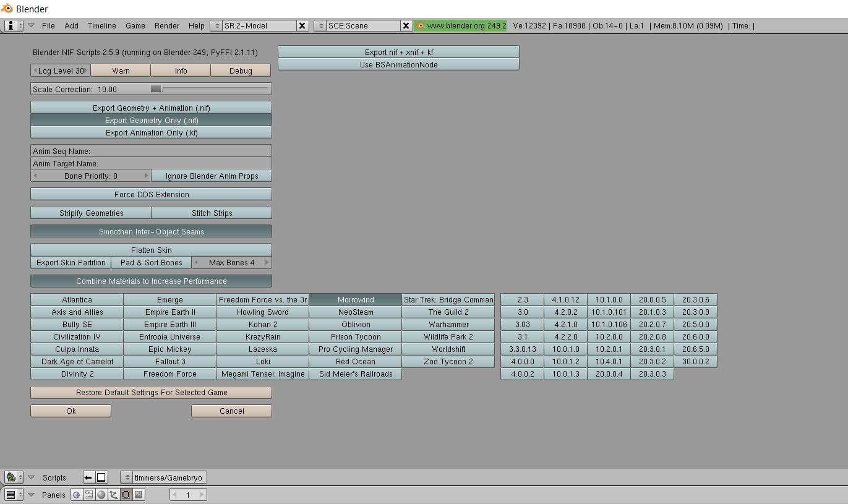Image resolution: width=848 pixels, height=504 pixels.
Task: Open the Scene context image icon
Action: (139, 495)
